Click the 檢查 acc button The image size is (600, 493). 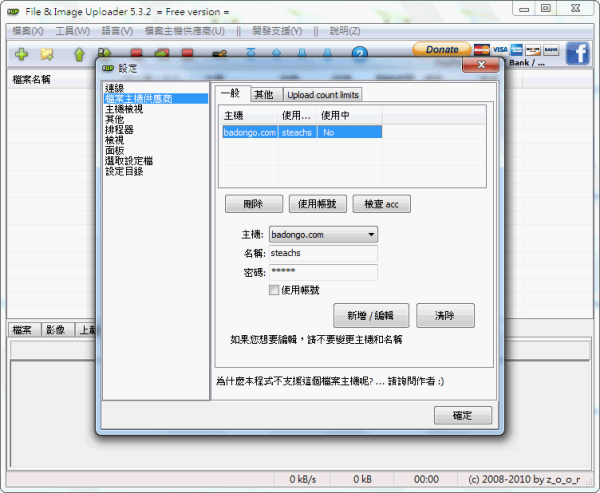381,204
